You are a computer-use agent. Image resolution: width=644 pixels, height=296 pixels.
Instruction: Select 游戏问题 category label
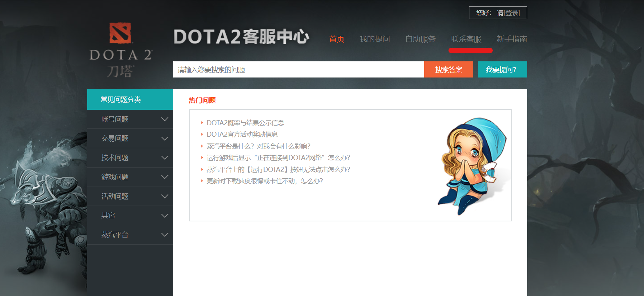[115, 177]
